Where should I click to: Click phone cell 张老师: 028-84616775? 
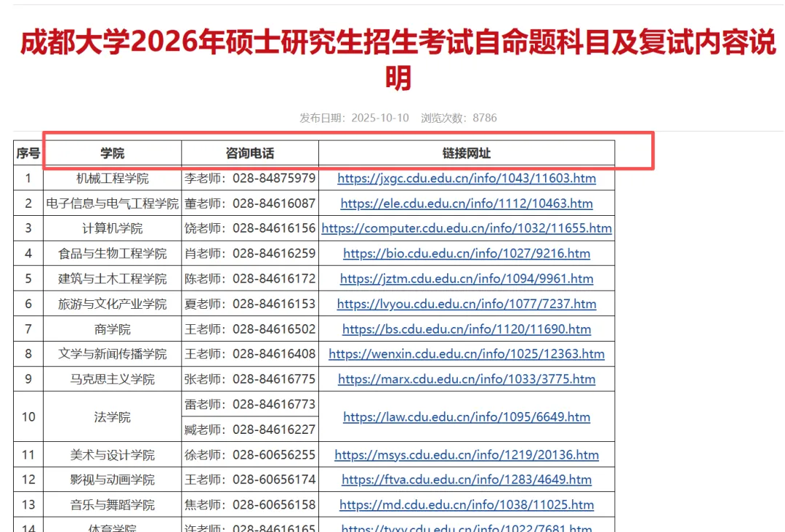click(250, 379)
